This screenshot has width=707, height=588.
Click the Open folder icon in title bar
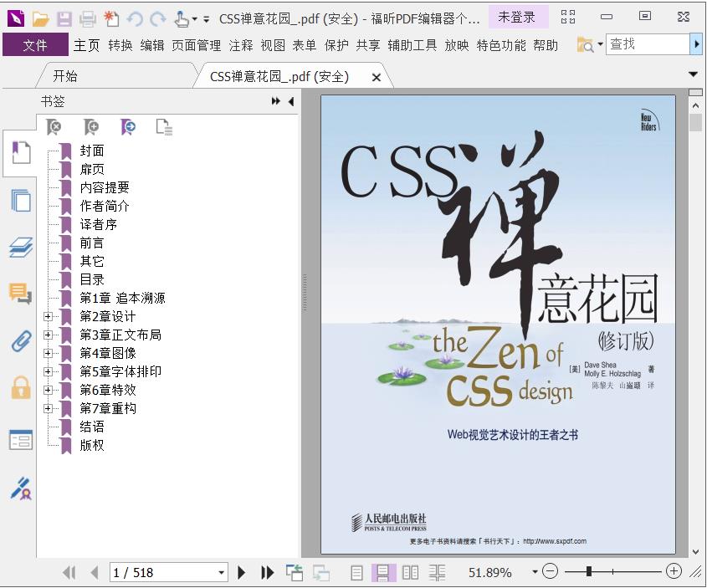40,19
